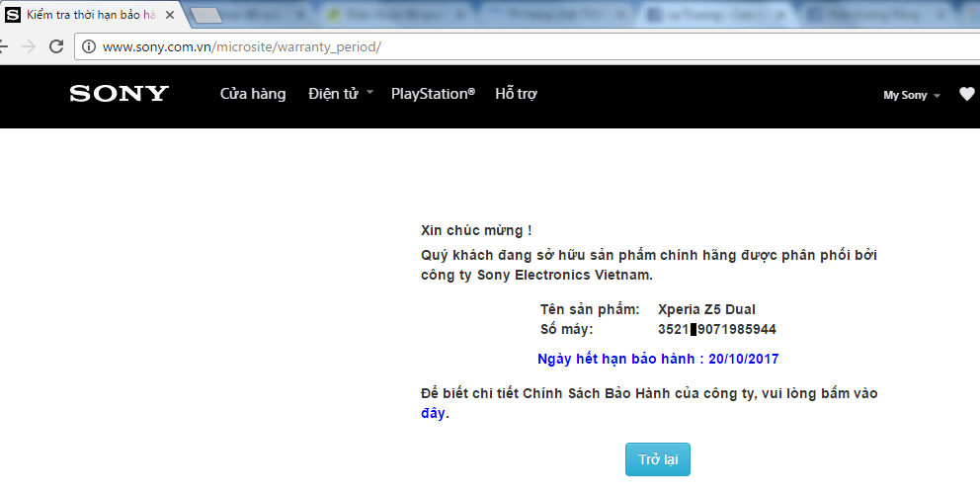Open the PlayStation menu item

433,94
